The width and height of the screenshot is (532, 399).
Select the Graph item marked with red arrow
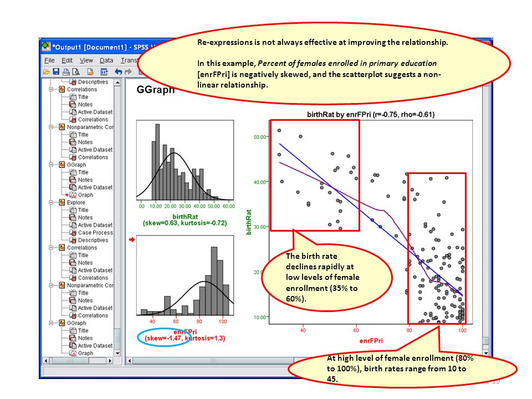(x=85, y=195)
